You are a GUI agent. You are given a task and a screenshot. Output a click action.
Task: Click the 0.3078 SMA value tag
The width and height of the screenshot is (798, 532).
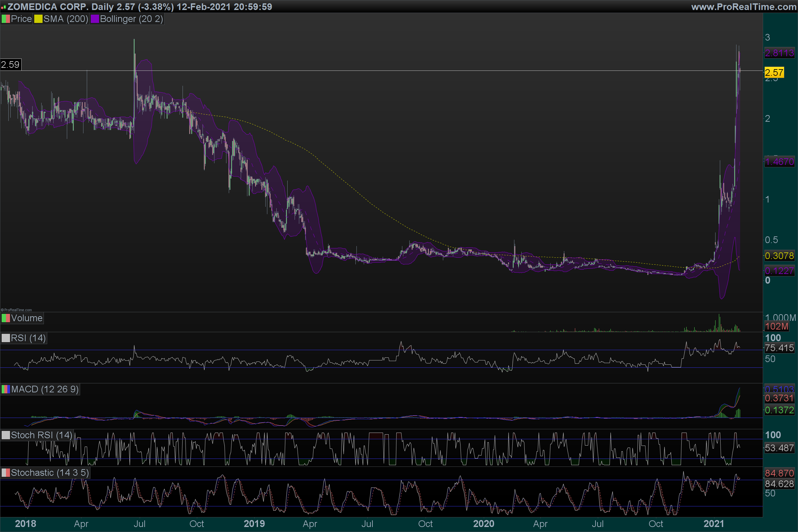click(779, 255)
